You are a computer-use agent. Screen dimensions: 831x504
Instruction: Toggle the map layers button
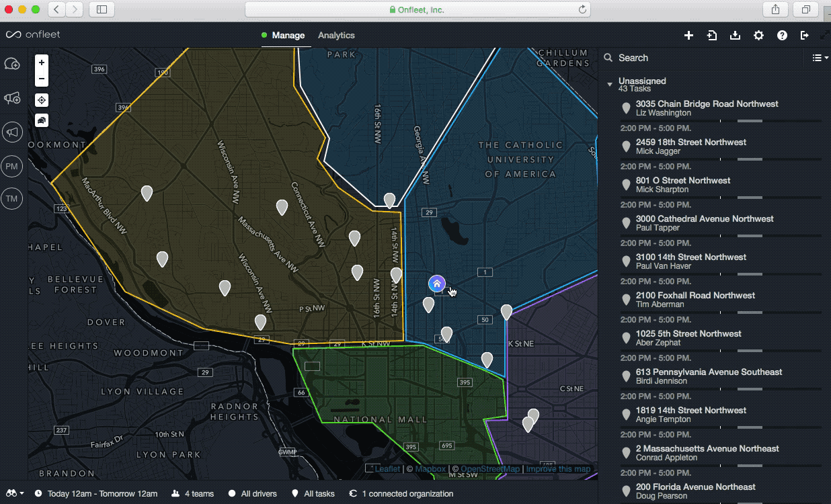(42, 120)
